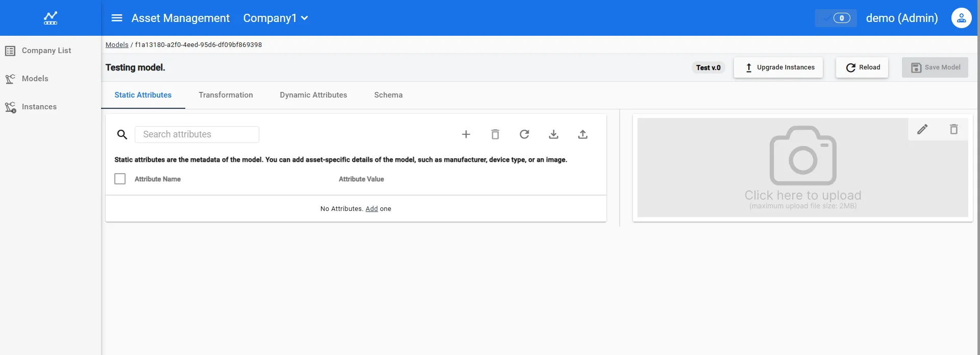Click the Upgrade Instances button
This screenshot has height=355, width=980.
pyautogui.click(x=778, y=67)
